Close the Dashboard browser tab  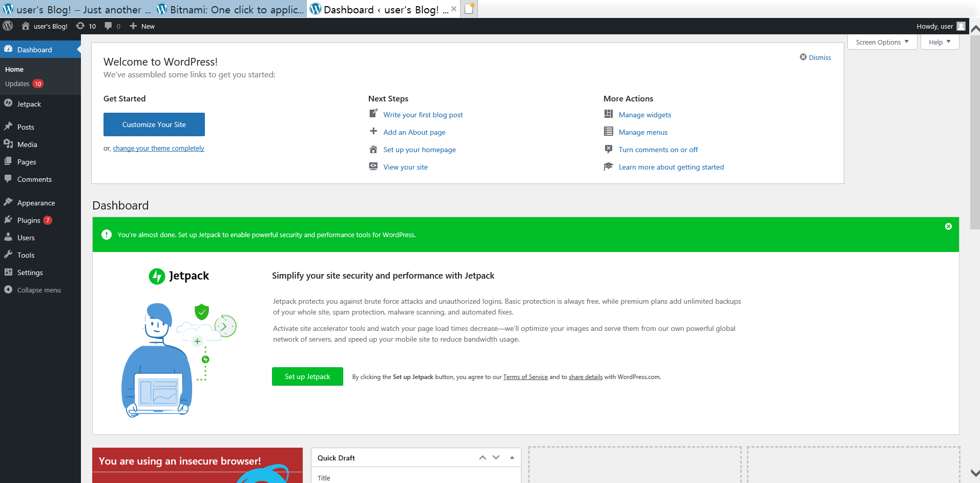(454, 9)
